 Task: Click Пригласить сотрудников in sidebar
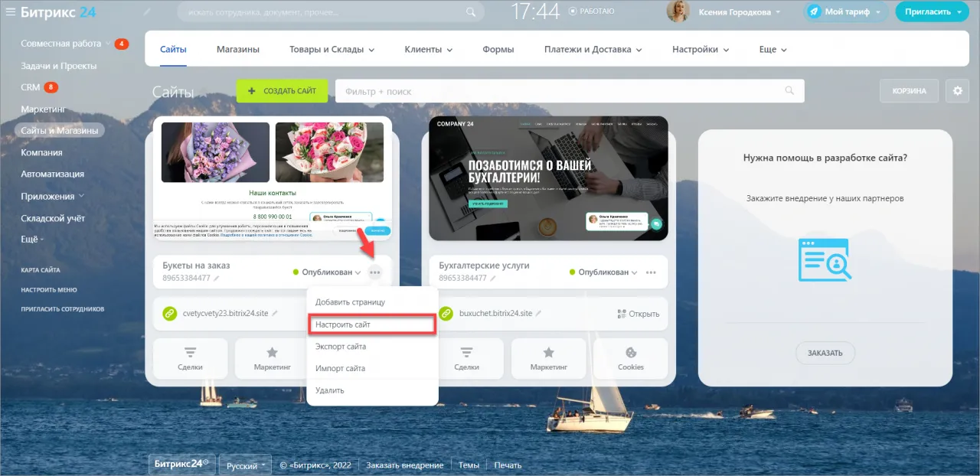tap(63, 309)
